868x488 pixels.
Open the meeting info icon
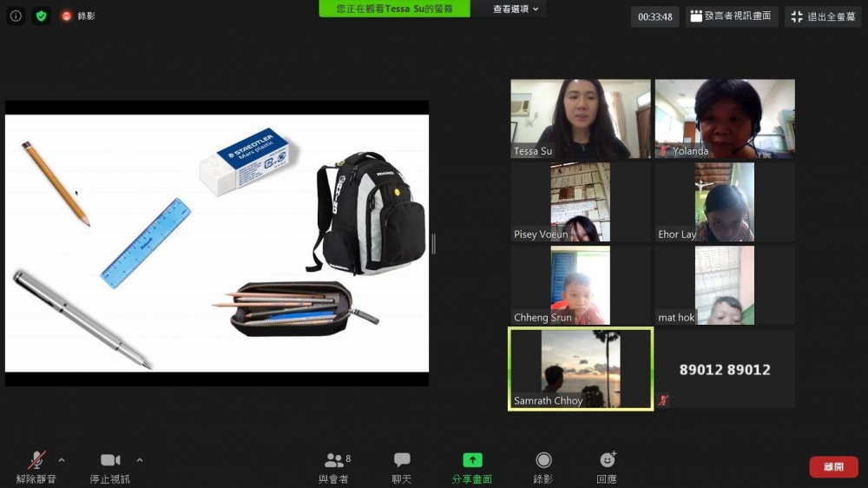click(16, 16)
